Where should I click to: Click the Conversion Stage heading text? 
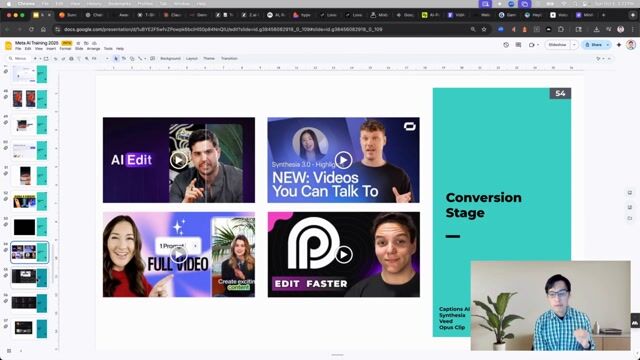point(484,205)
